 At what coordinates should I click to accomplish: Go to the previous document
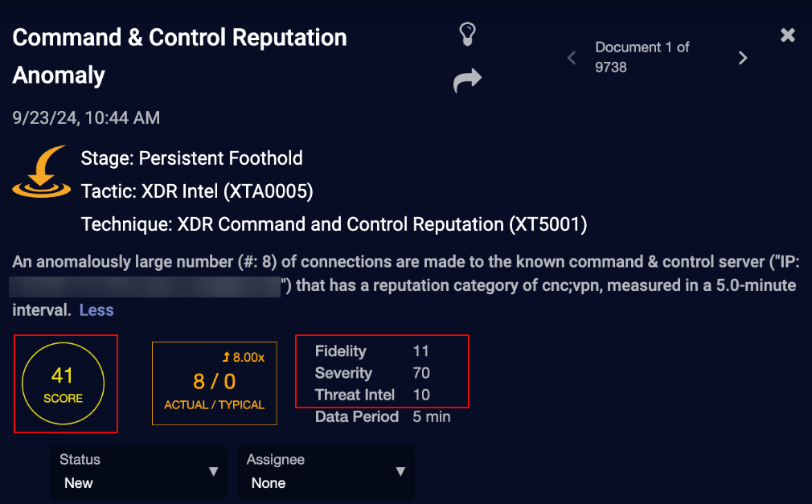coord(572,58)
